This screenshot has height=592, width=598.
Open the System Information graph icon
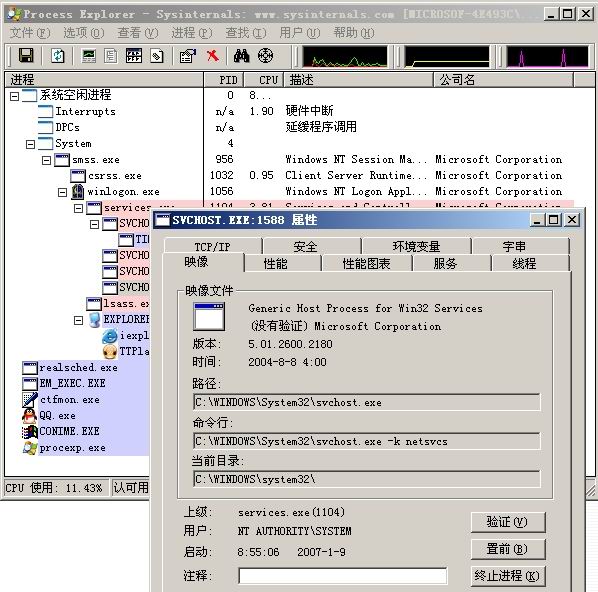pos(89,56)
